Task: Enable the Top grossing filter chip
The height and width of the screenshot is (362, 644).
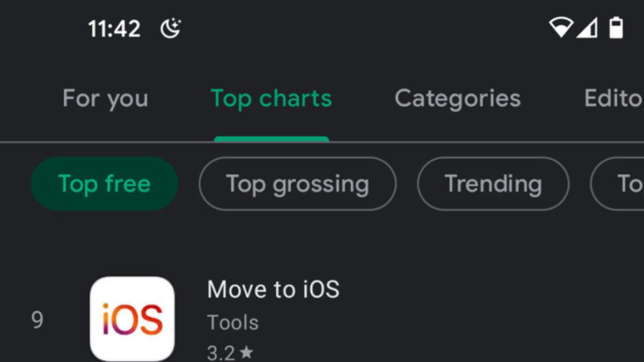Action: tap(297, 184)
